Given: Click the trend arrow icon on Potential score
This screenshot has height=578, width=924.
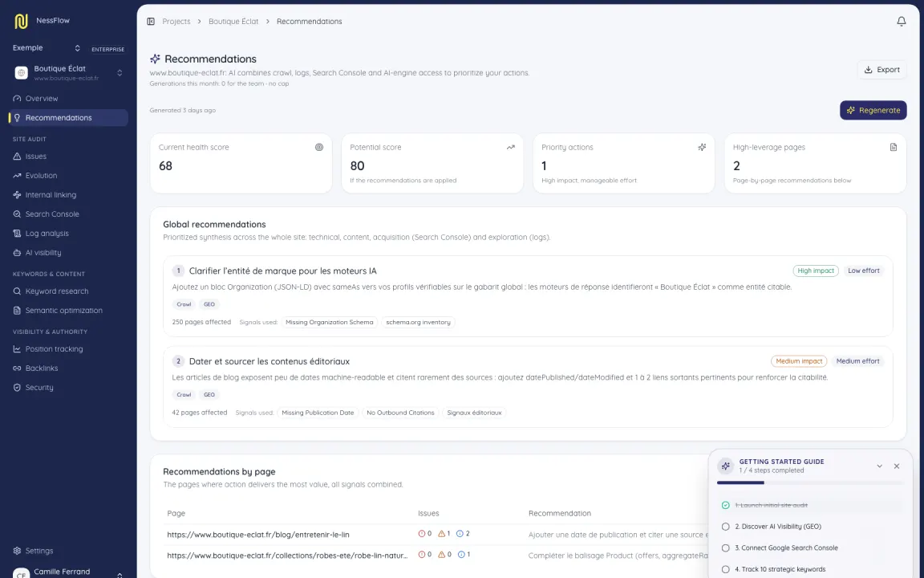Looking at the screenshot, I should pos(510,148).
